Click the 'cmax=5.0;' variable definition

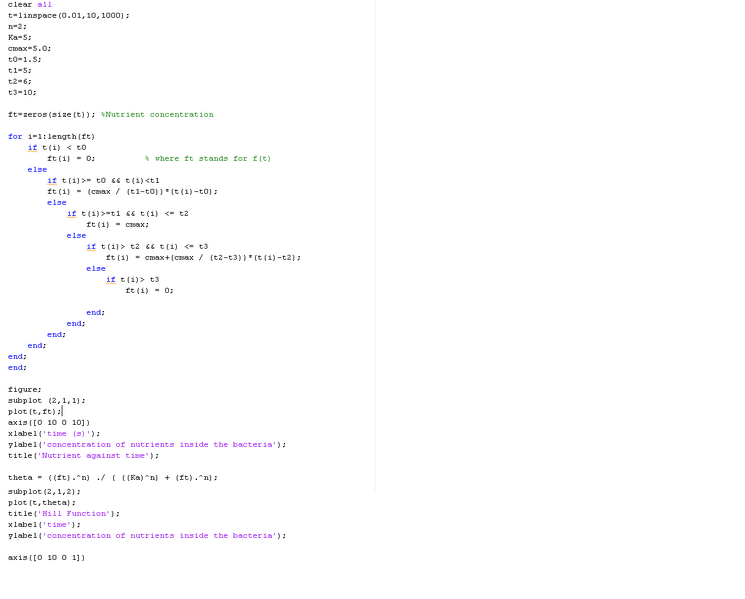tap(29, 48)
